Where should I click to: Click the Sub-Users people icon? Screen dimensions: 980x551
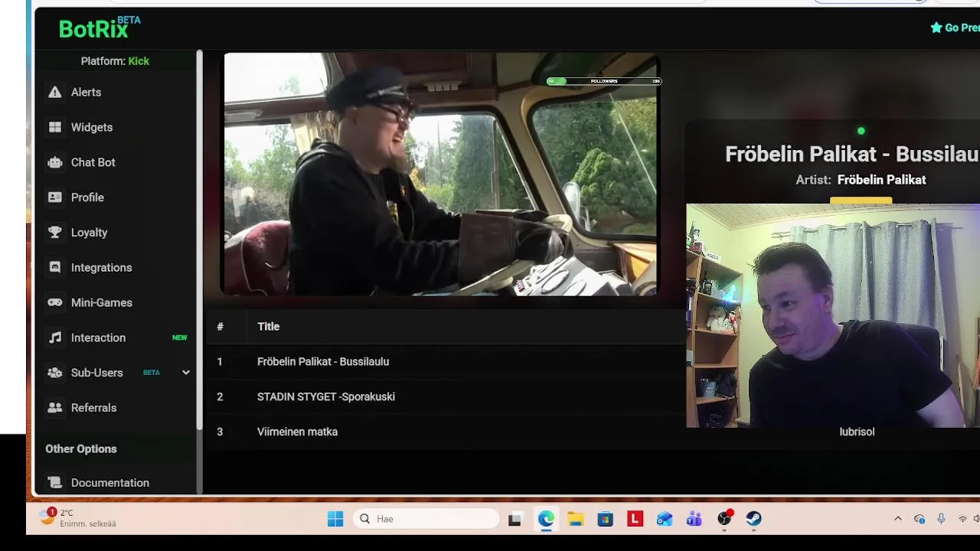click(54, 373)
